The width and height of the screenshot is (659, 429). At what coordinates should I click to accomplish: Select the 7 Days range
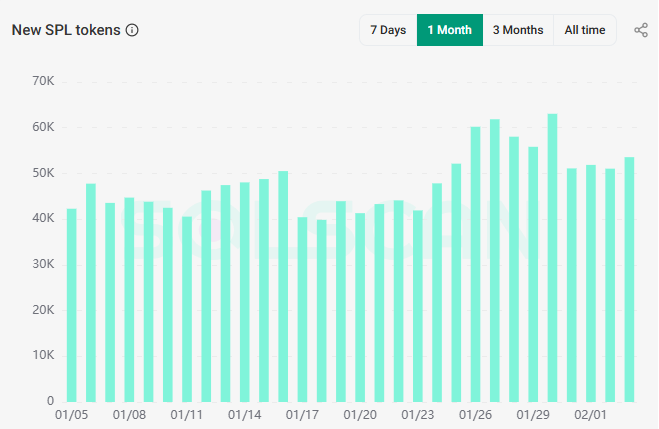[x=388, y=30]
